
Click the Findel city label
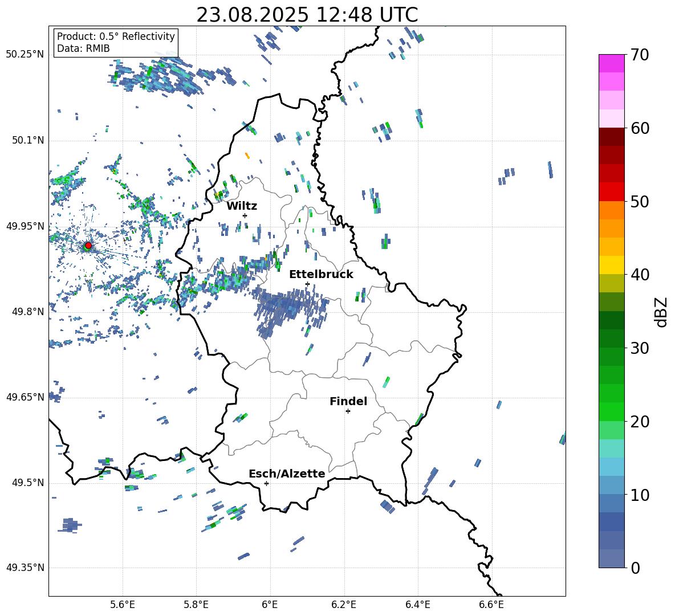click(x=348, y=401)
